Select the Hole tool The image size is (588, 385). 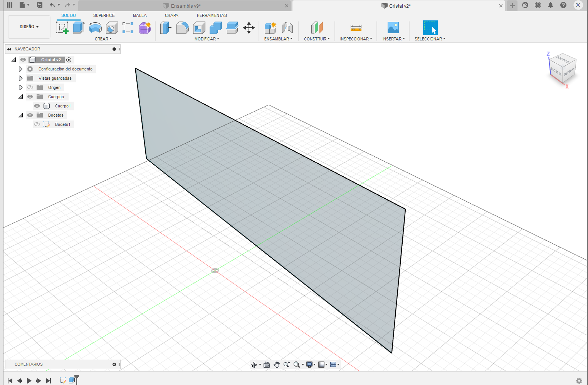pyautogui.click(x=112, y=28)
